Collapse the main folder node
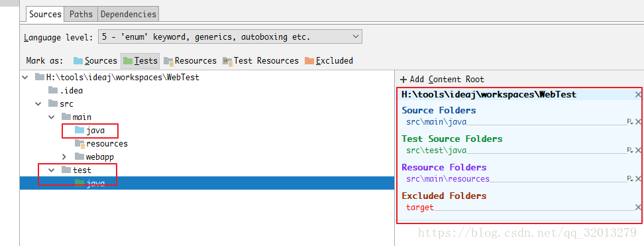 [52, 117]
